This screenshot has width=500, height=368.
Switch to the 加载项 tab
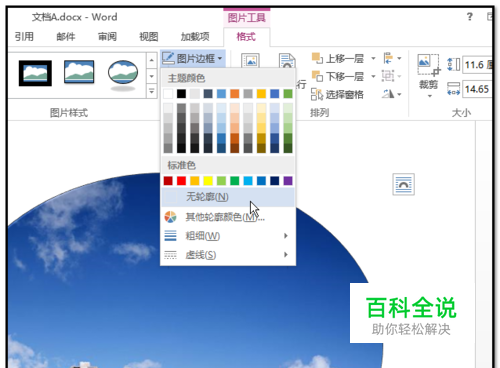coord(195,36)
